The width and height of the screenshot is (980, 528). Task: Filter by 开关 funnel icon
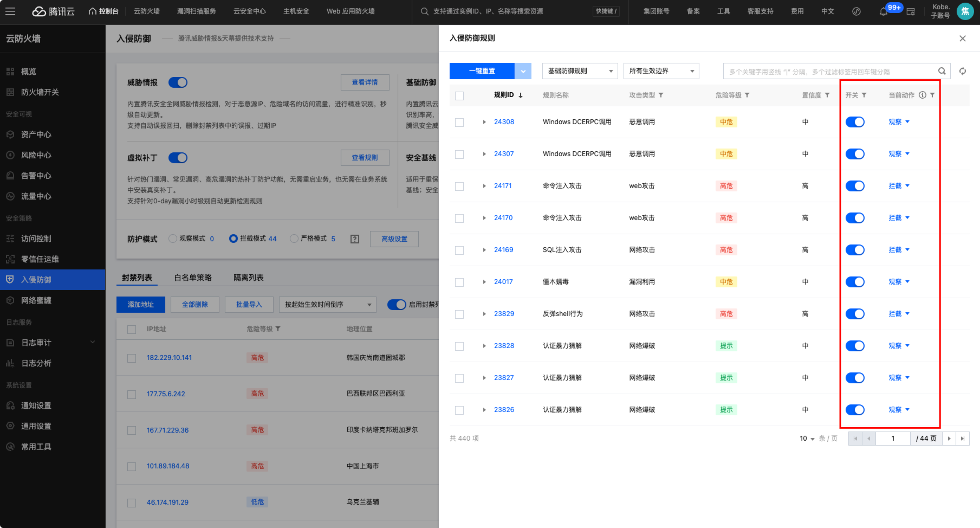pos(864,95)
